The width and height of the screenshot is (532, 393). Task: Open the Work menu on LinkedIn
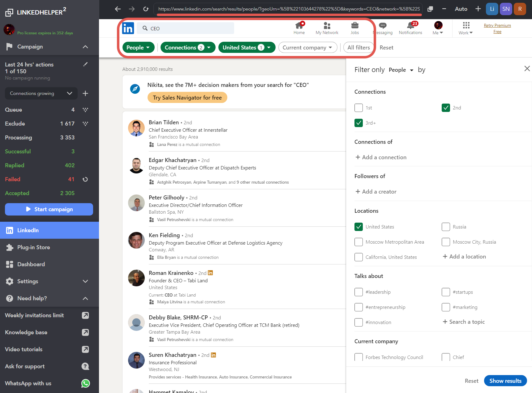click(465, 28)
